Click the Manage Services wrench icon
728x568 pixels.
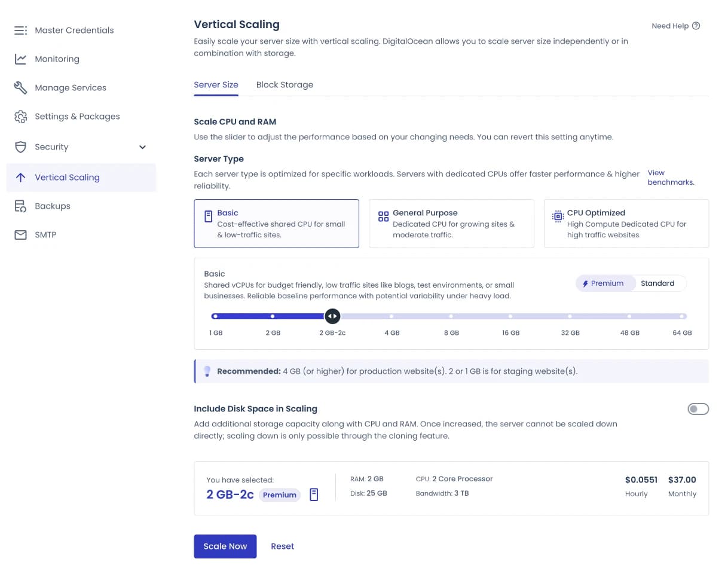[20, 87]
